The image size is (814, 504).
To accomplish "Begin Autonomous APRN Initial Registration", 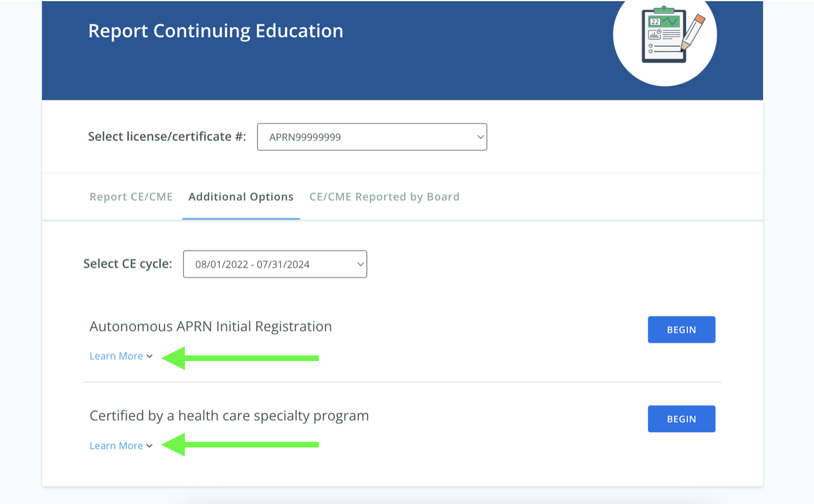I will [x=681, y=330].
